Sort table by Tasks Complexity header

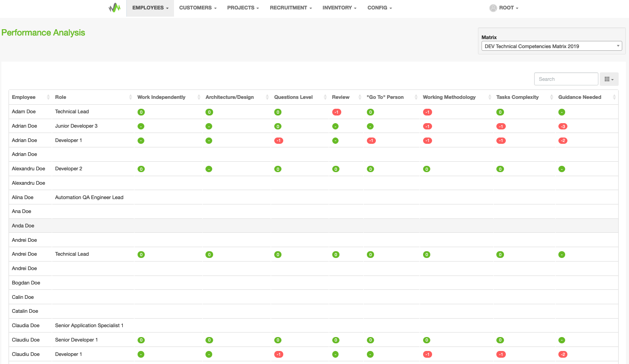click(x=517, y=97)
